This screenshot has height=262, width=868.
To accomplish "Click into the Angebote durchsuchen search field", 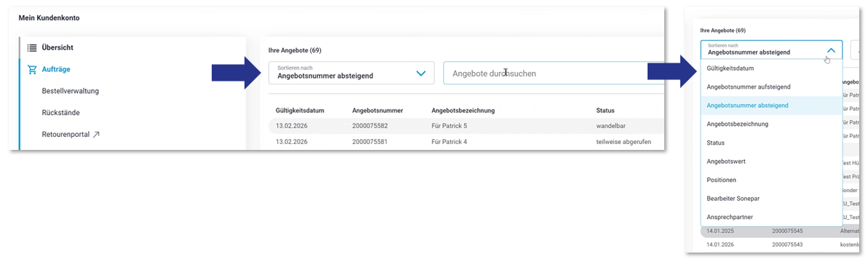I will (553, 73).
